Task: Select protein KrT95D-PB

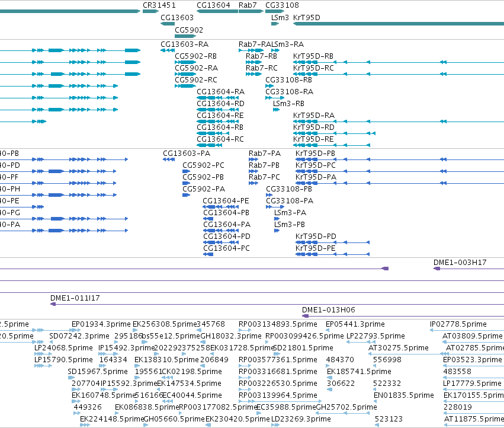Action: pyautogui.click(x=315, y=154)
